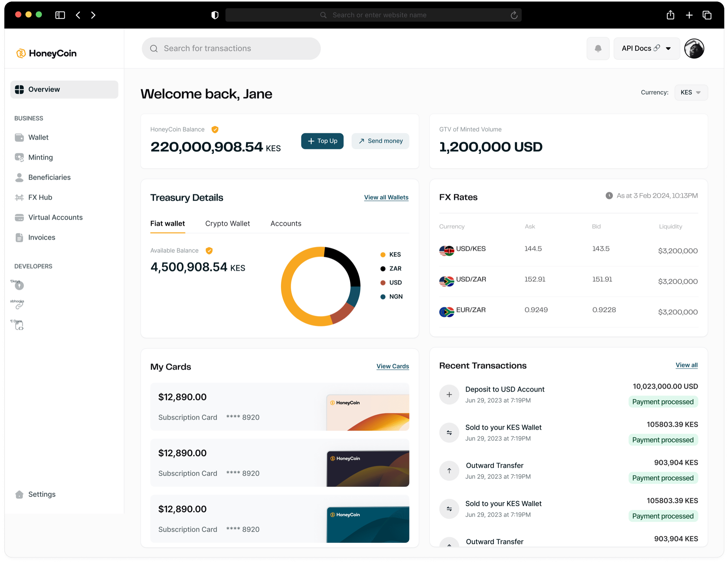Viewport: 728px width, 564px height.
Task: Click the up arrow icon for first Outward Transfer
Action: click(449, 471)
